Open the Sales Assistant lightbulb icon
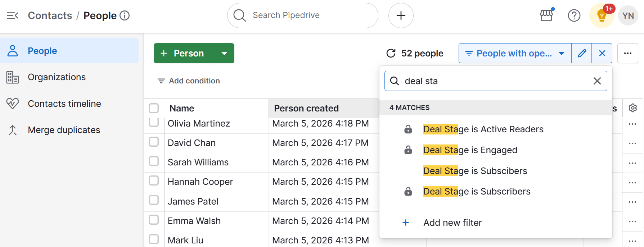This screenshot has width=644, height=247. pos(602,15)
